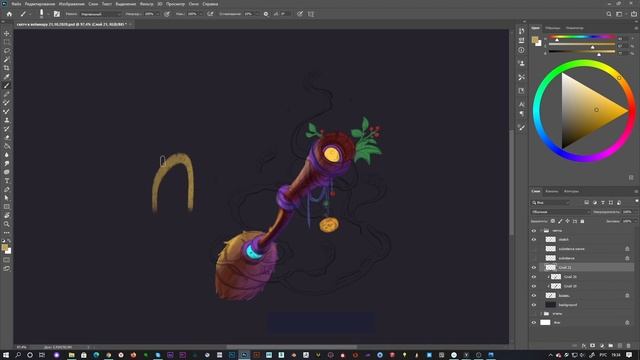This screenshot has width=640, height=360.
Task: Open the brush settings panel icon in options bar
Action: [x=57, y=14]
